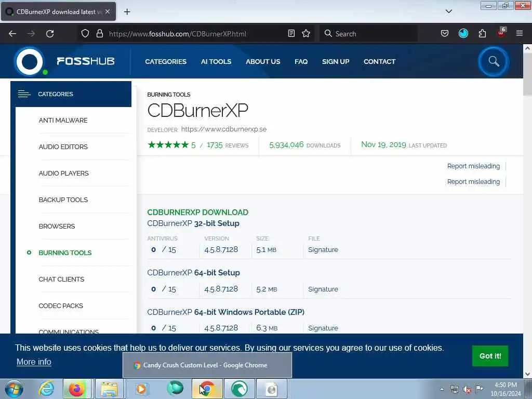Go back with the browser back arrow
Viewport: 532px width, 399px height.
(12, 34)
